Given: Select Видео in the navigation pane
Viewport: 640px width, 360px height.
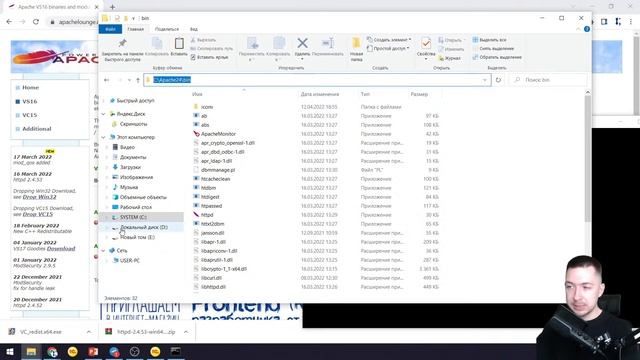Looking at the screenshot, I should click(127, 147).
